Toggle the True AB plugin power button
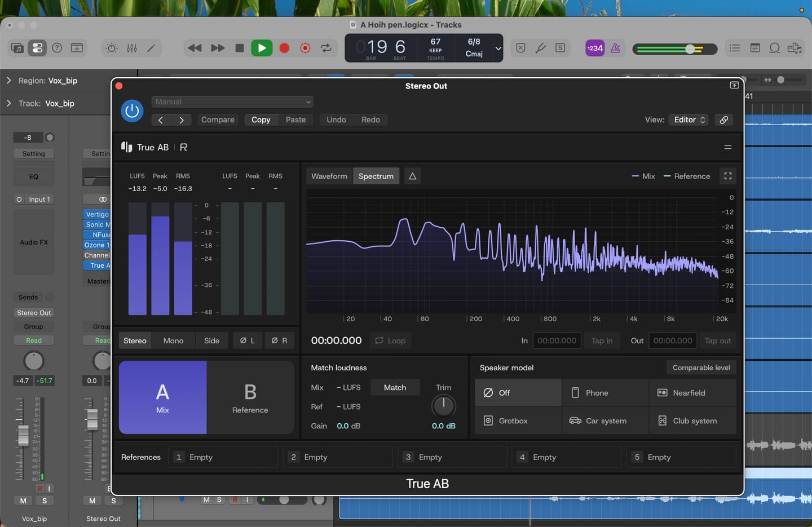The image size is (812, 527). 132,111
